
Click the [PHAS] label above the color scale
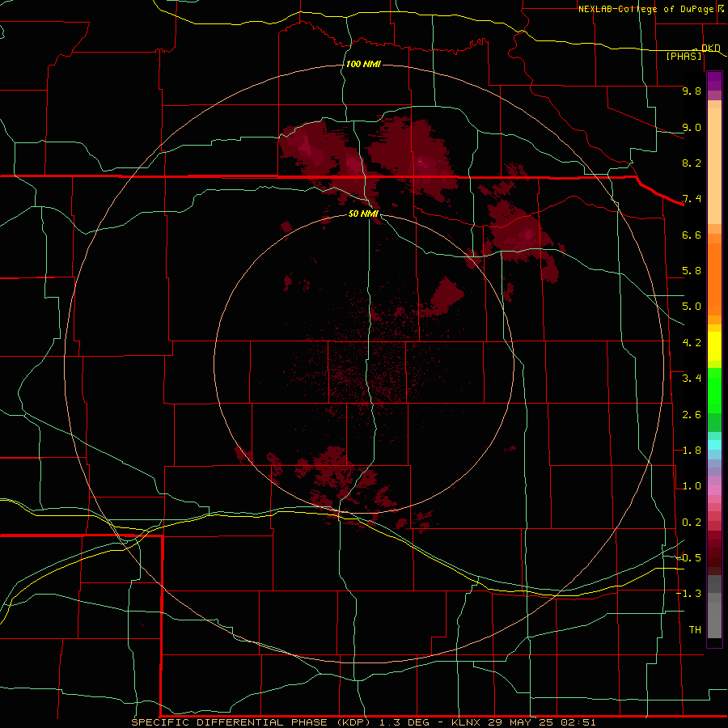click(x=684, y=57)
